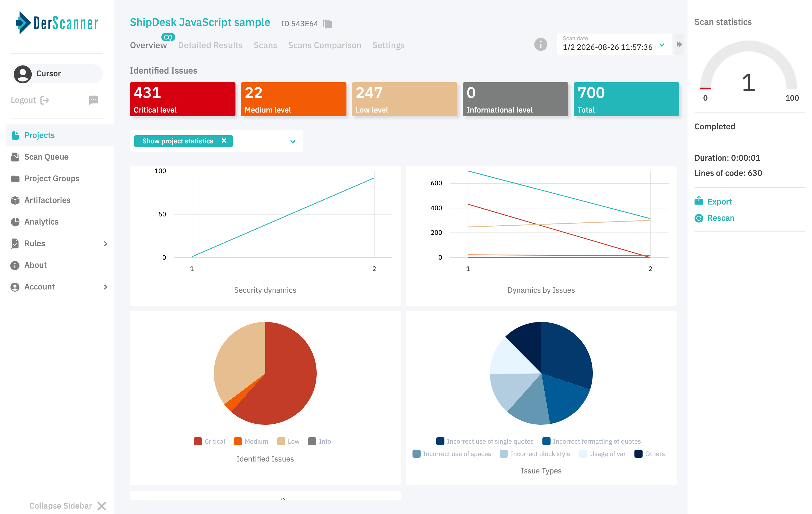The height and width of the screenshot is (514, 812).
Task: Open the 431 Critical level card
Action: [182, 99]
